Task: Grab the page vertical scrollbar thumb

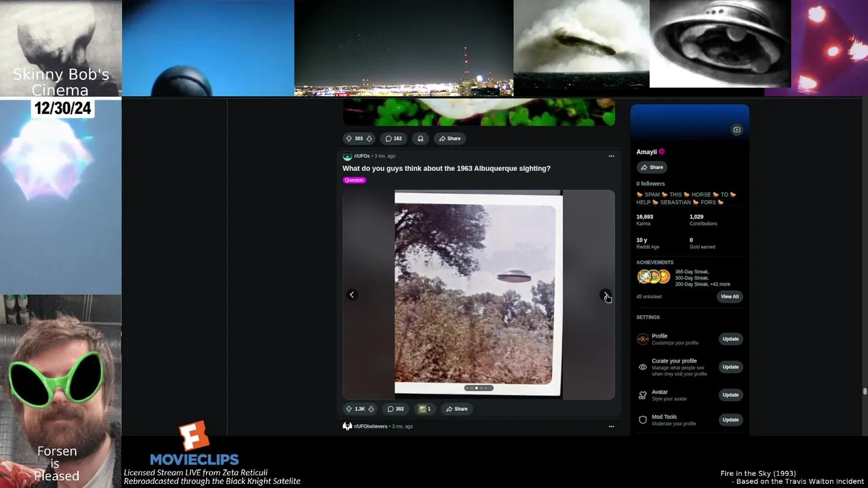Action: tap(865, 391)
